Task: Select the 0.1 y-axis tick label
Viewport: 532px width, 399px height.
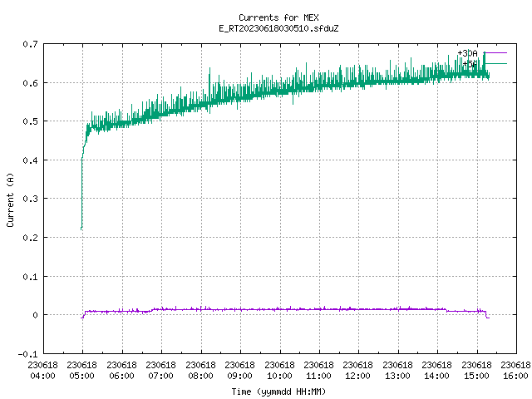Action: pos(30,277)
